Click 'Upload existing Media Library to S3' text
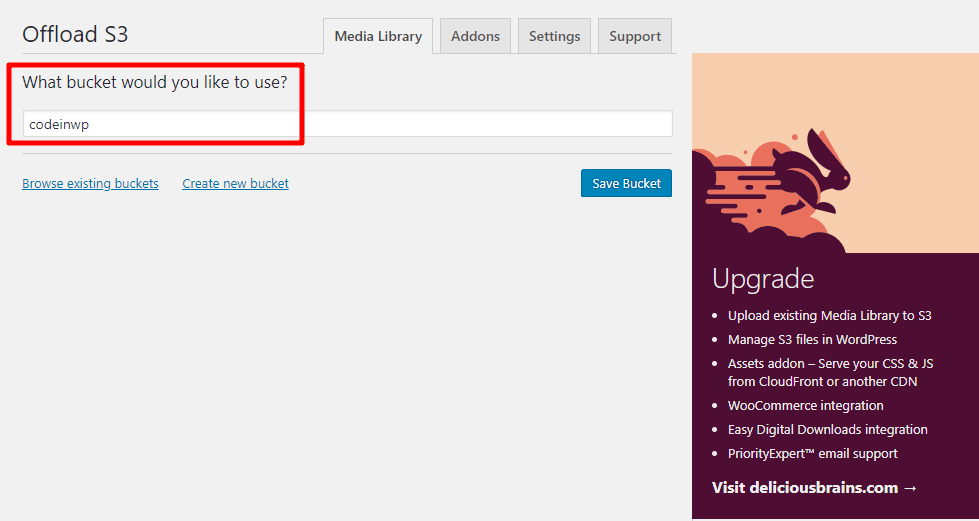 (x=830, y=315)
